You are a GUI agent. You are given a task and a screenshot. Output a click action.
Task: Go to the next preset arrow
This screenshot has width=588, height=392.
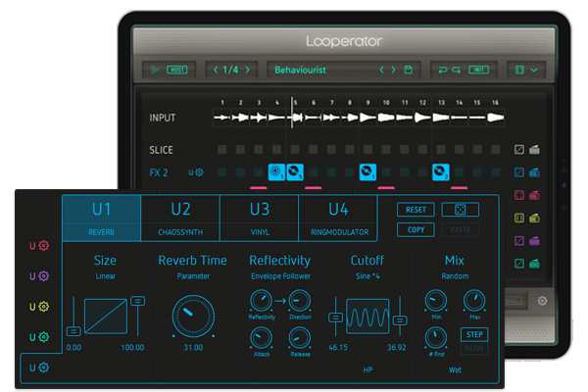(x=393, y=70)
